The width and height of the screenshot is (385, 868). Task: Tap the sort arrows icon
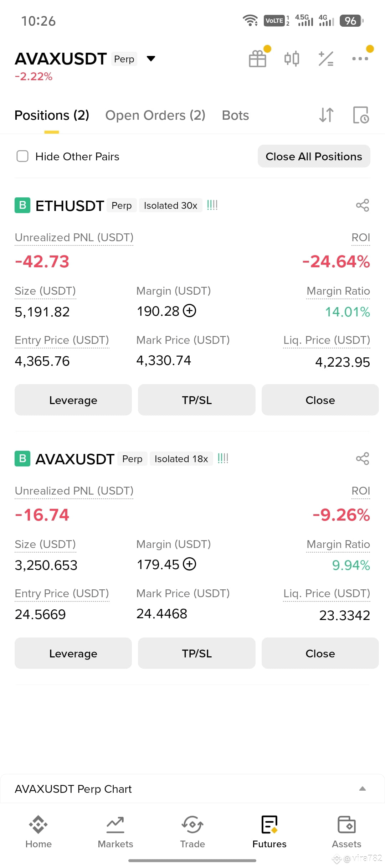coord(326,115)
